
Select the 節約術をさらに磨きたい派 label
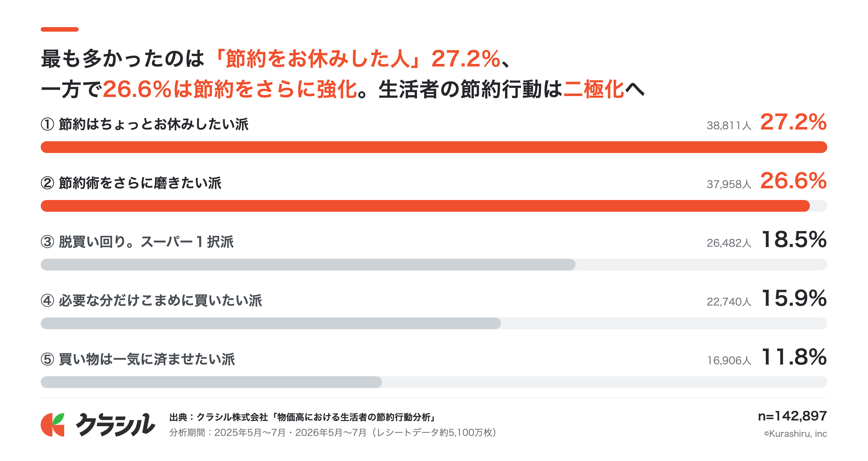140,183
